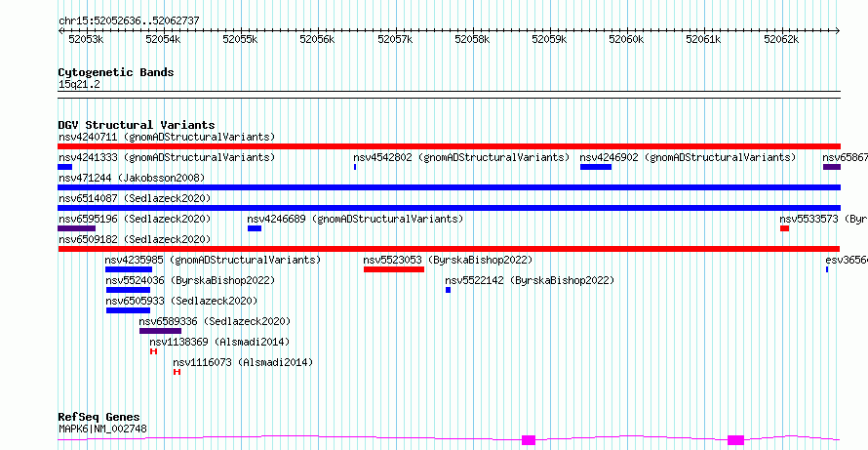868x450 pixels.
Task: Click the 52053k scale tick label
Action: (85, 39)
